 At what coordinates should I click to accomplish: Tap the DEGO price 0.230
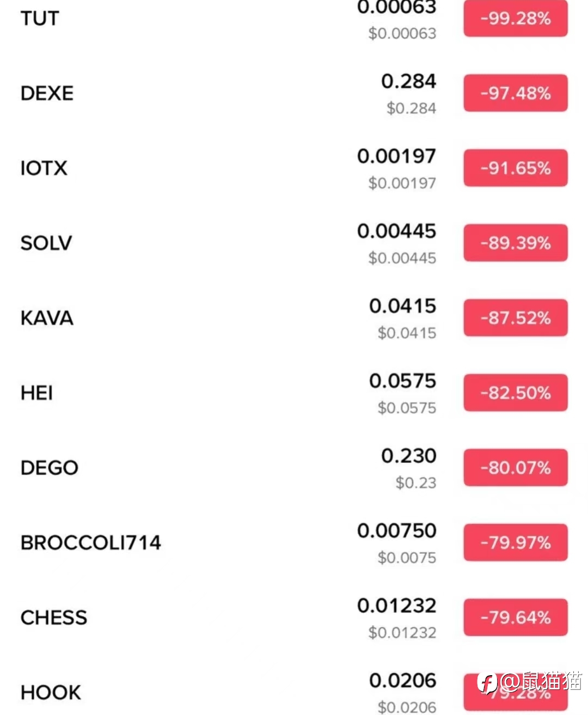point(408,456)
